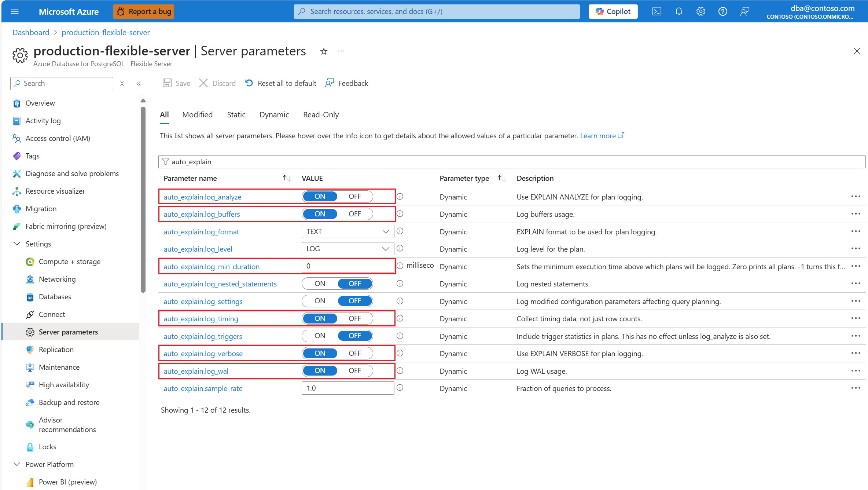Switch auto_explain.log_analyze to OFF

354,197
